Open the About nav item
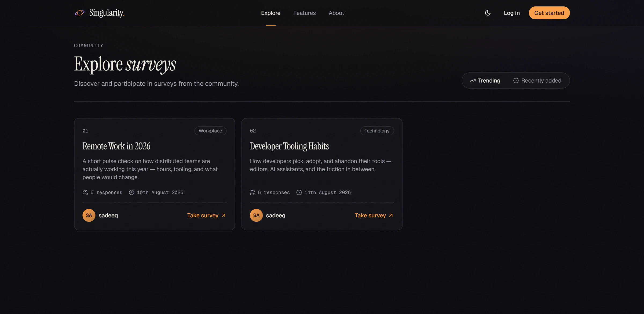This screenshot has width=644, height=314. click(336, 13)
